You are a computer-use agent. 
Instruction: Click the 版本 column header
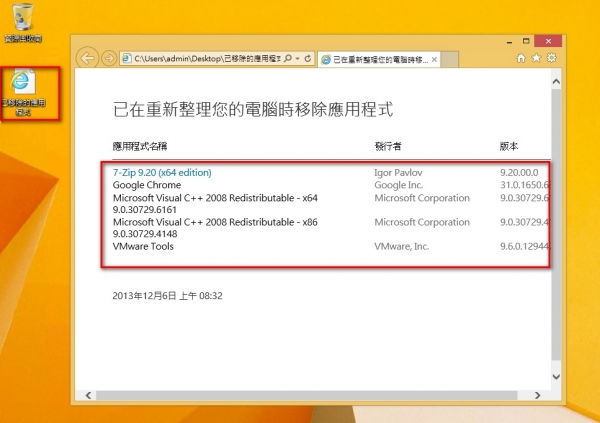point(509,146)
